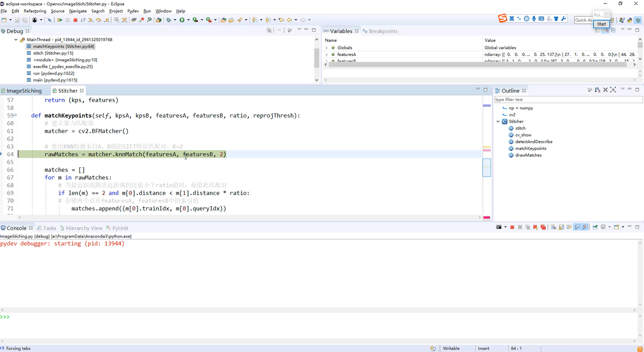Toggle Scroll Lock in Console toolbar
The width and height of the screenshot is (644, 352).
[x=561, y=227]
